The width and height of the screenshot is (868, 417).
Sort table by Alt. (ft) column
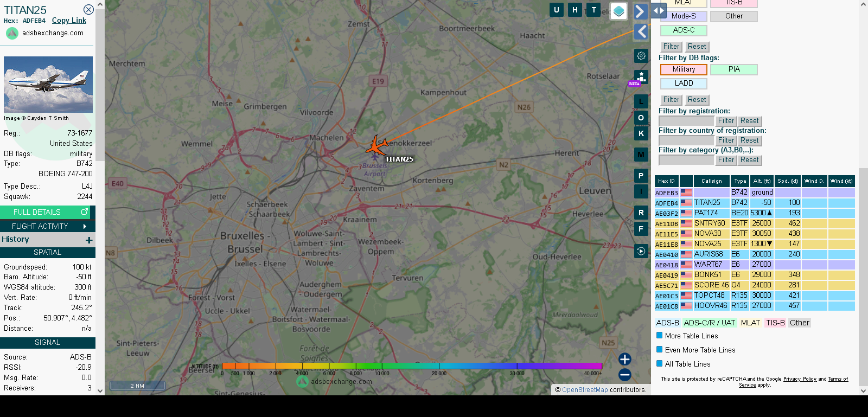point(762,181)
